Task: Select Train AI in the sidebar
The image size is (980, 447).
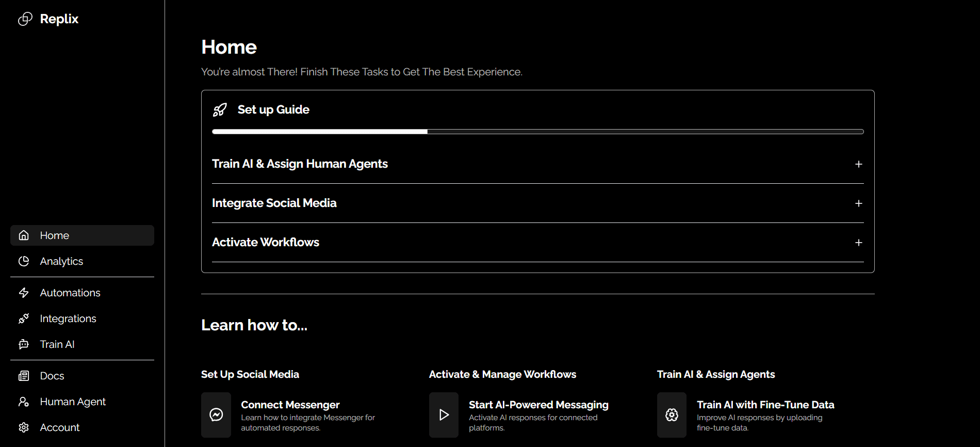Action: pyautogui.click(x=82, y=344)
